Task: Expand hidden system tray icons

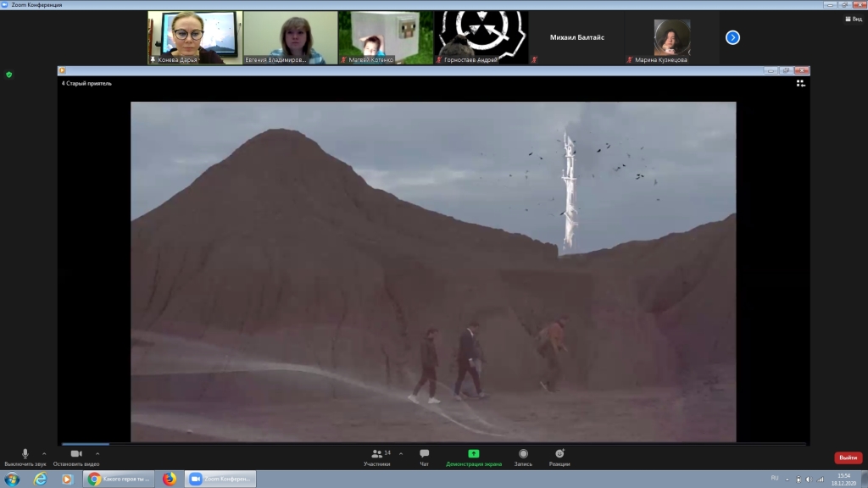Action: (x=787, y=480)
